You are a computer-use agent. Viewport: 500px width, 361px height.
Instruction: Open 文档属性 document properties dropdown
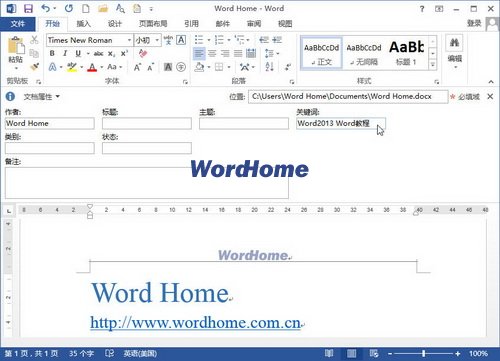pyautogui.click(x=41, y=97)
